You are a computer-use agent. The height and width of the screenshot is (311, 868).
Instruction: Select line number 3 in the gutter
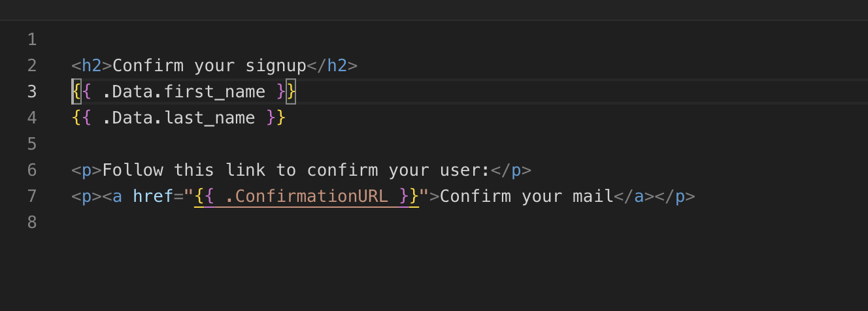(x=32, y=92)
